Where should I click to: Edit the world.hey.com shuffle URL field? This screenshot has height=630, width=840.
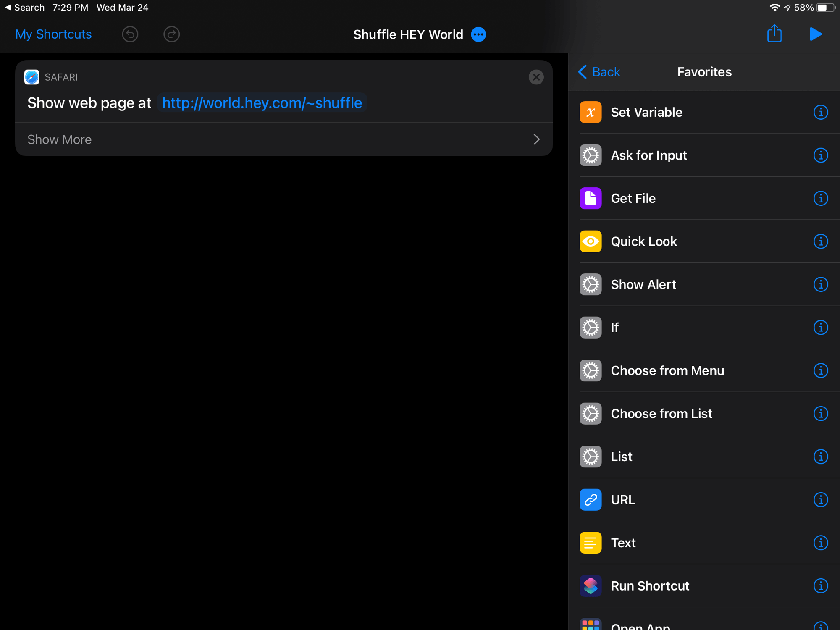pyautogui.click(x=262, y=103)
